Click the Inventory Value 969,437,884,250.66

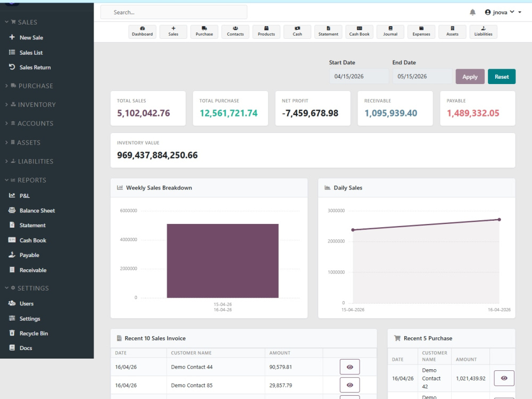point(157,155)
